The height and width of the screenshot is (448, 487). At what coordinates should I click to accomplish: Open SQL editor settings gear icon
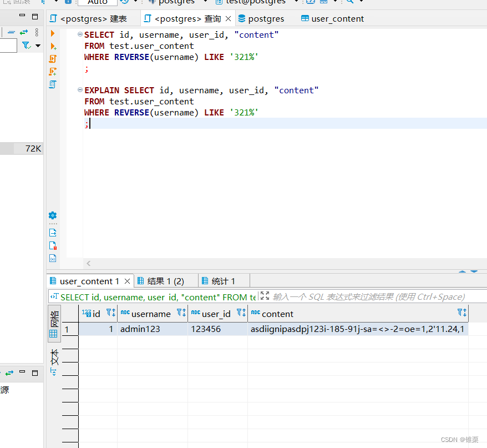(53, 215)
